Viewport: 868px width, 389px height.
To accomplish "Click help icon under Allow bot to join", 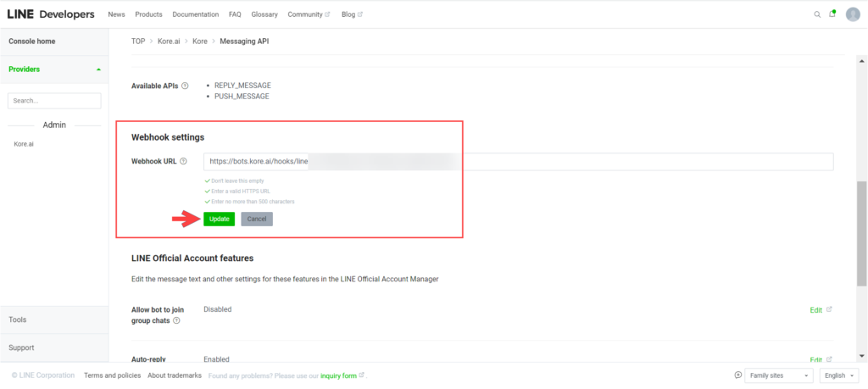I will pos(176,321).
